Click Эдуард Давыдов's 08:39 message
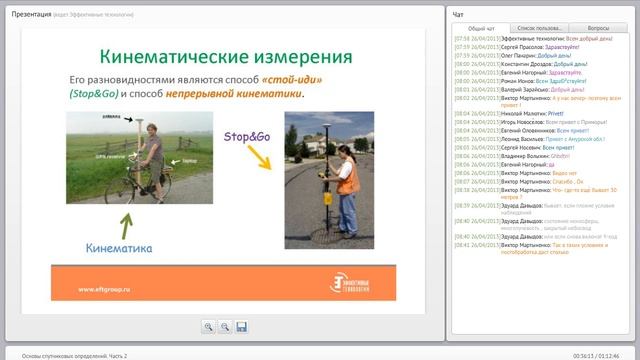 point(536,209)
